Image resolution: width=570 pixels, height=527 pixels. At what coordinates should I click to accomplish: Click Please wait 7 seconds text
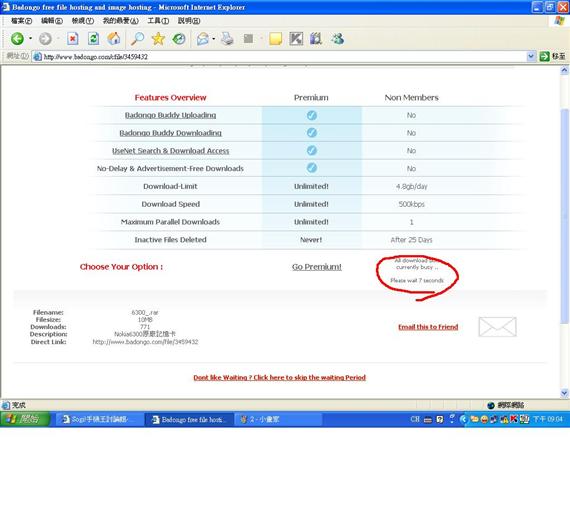click(417, 281)
